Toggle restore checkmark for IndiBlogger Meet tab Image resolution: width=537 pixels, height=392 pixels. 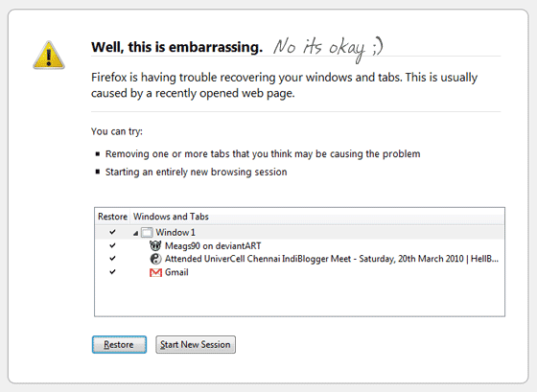pyautogui.click(x=112, y=259)
